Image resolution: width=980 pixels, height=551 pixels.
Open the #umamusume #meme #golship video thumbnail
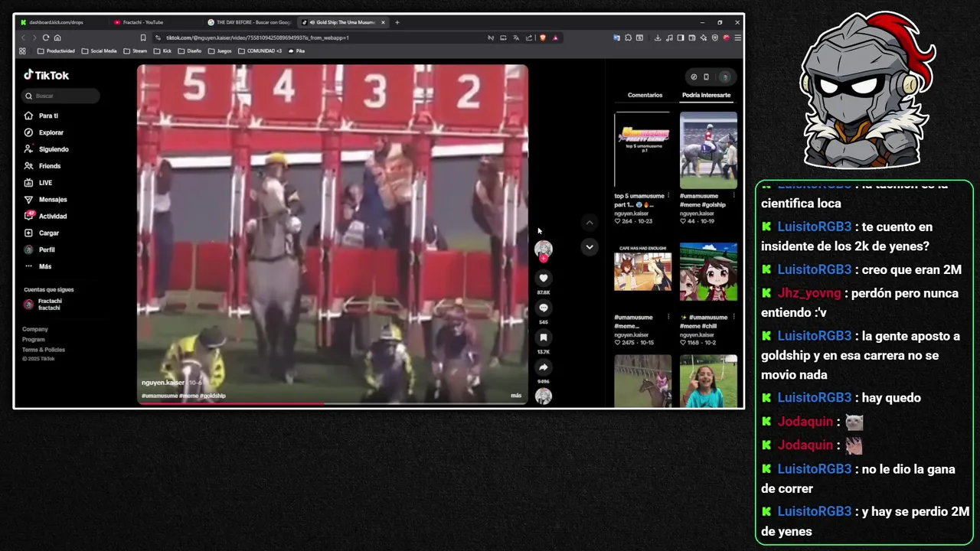708,150
